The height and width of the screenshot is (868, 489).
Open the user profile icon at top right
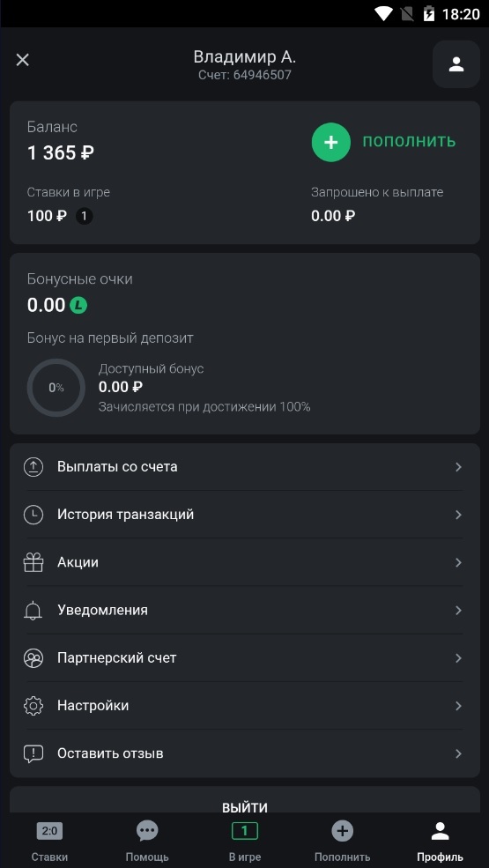(456, 64)
